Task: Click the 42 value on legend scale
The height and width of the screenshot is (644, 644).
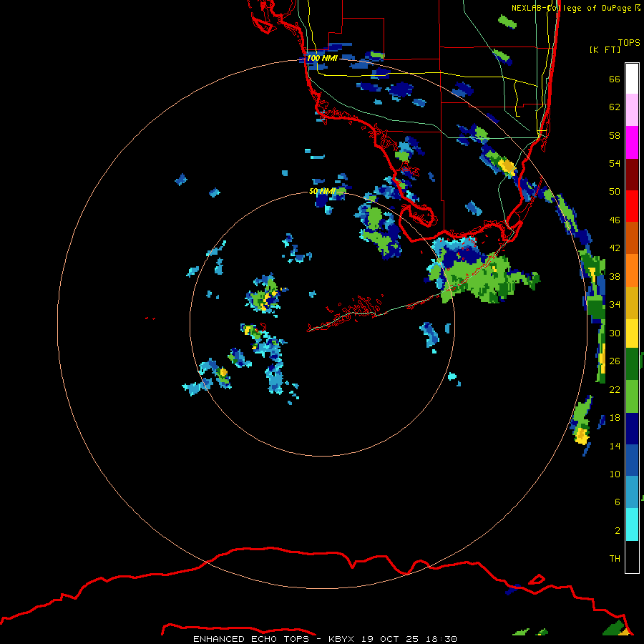Action: pyautogui.click(x=615, y=248)
